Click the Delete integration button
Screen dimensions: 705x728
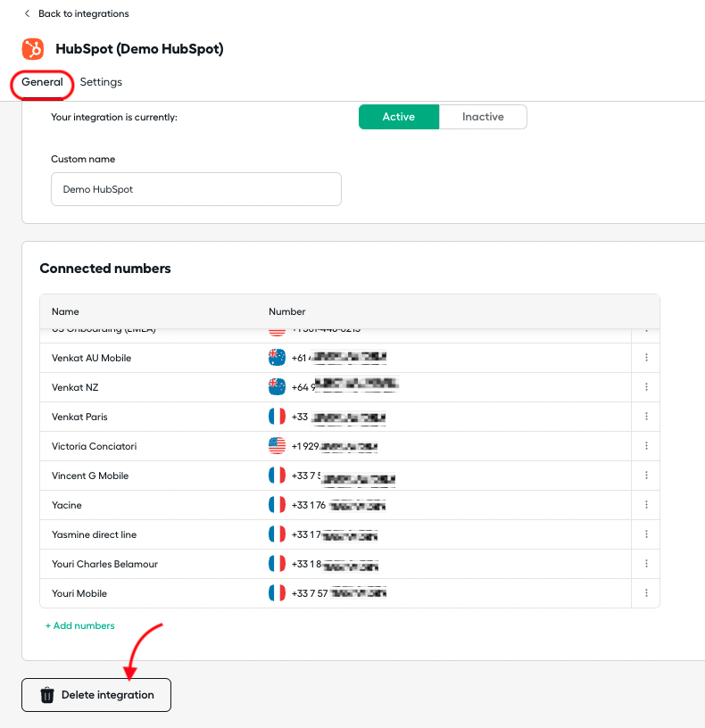[96, 695]
